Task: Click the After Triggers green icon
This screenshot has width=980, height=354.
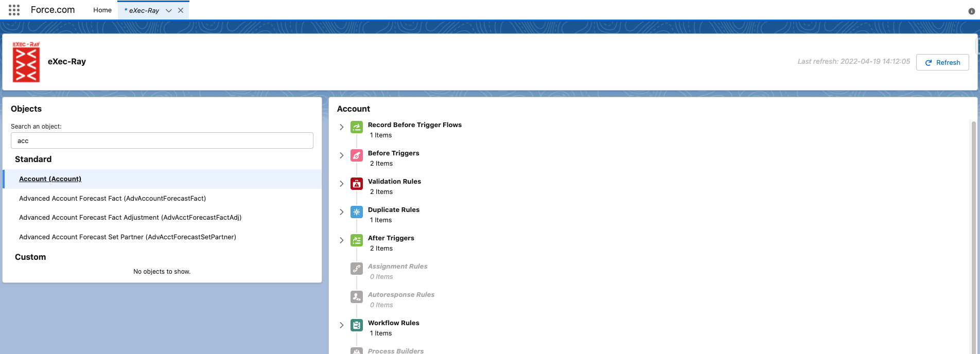Action: coord(357,240)
